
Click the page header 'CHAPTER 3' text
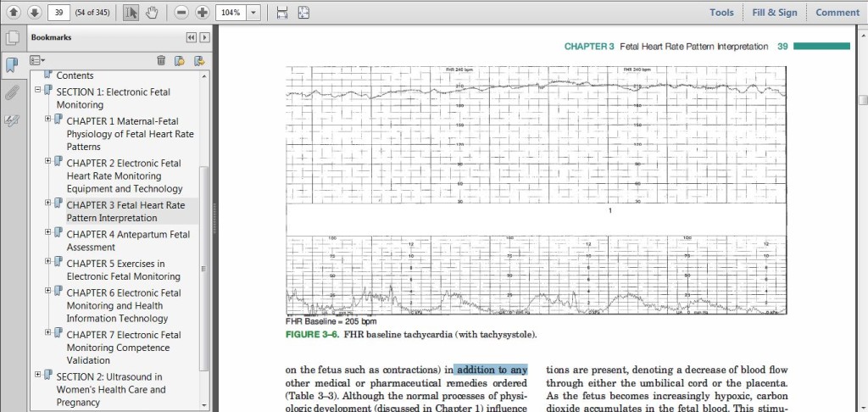(589, 47)
